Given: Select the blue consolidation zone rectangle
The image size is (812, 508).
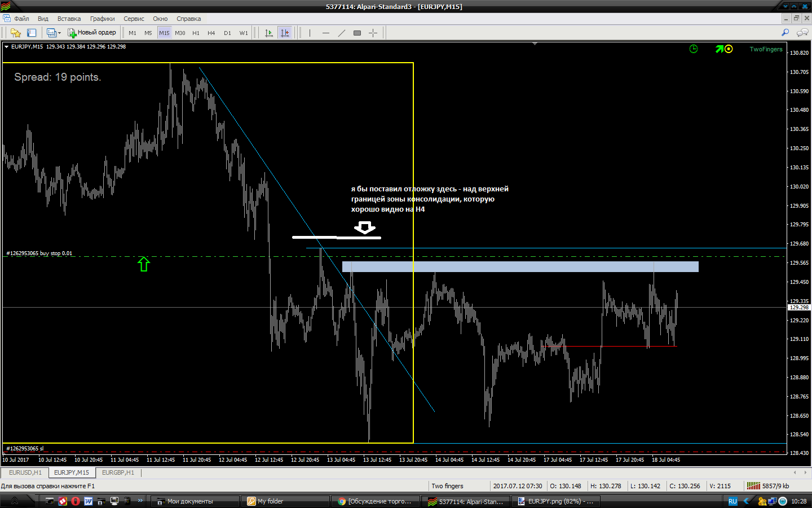Looking at the screenshot, I should point(520,266).
